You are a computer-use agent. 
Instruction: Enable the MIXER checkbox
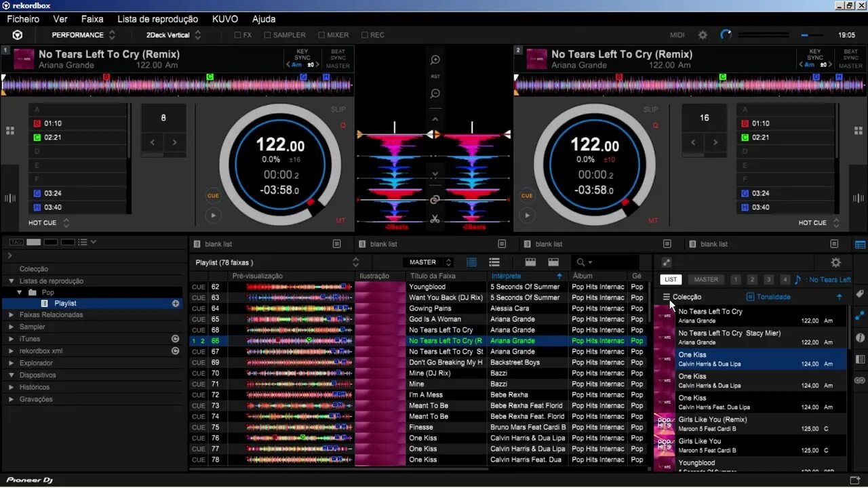coord(321,35)
